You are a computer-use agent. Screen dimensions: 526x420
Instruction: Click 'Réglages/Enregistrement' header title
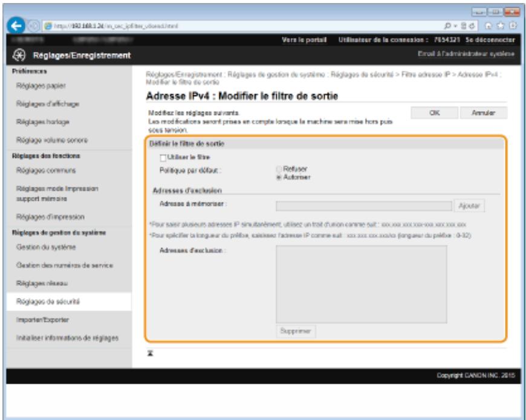[82, 56]
